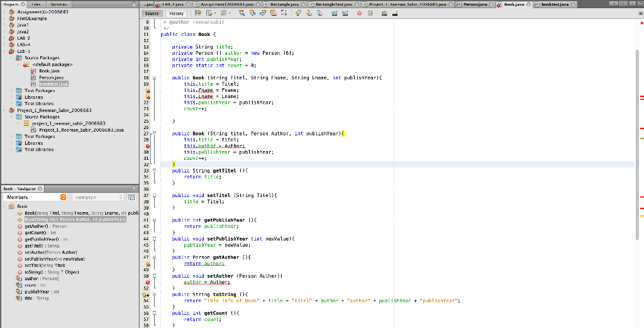This screenshot has height=328, width=644.
Task: Open the Rectangle.java editor tab
Action: (x=284, y=4)
